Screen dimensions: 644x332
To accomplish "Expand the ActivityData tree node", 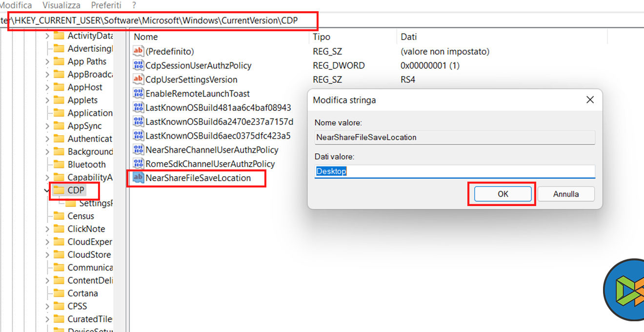I will coord(47,36).
